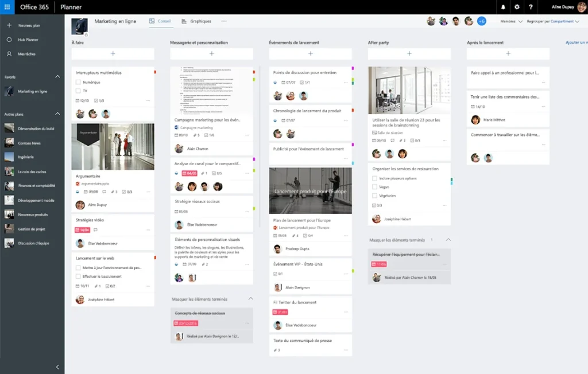Collapse completed items in Messagerie column
Screen dimensions: 588x374
tap(250, 299)
